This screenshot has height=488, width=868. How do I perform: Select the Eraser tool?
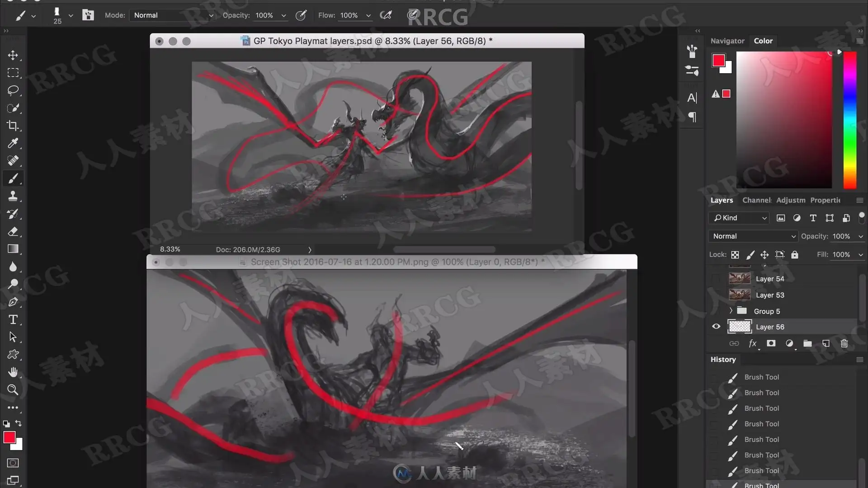(x=13, y=231)
